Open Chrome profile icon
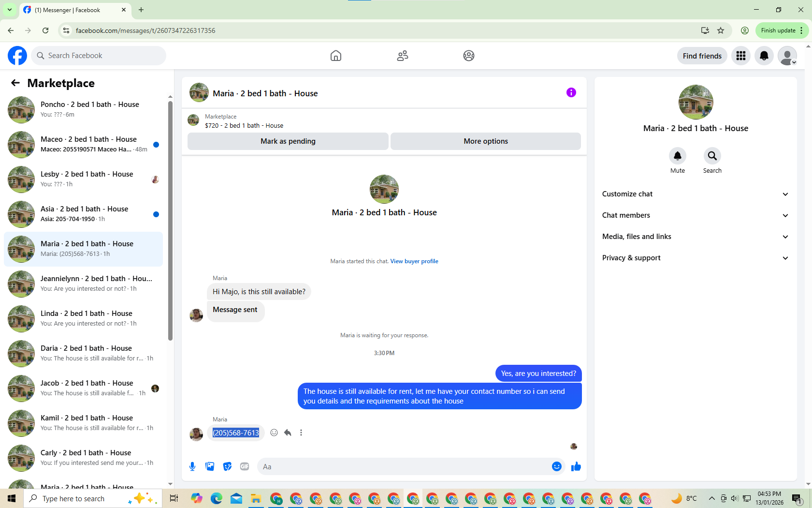The width and height of the screenshot is (812, 508). (x=745, y=30)
